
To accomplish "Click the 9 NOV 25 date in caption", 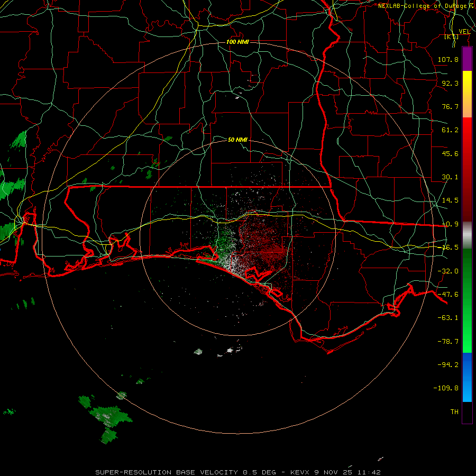I will click(x=333, y=472).
